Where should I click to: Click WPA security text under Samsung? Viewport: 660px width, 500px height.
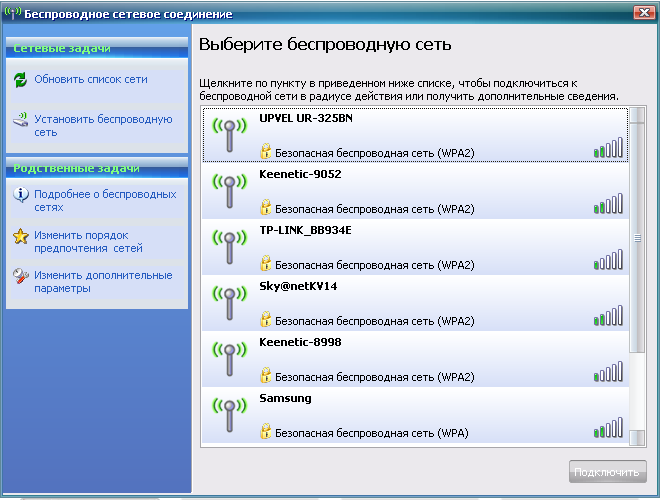pyautogui.click(x=372, y=433)
